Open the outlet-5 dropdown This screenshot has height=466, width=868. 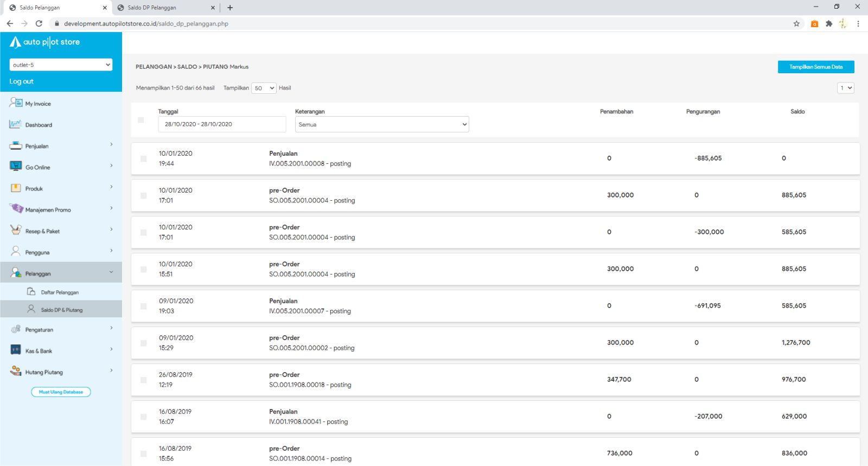61,65
